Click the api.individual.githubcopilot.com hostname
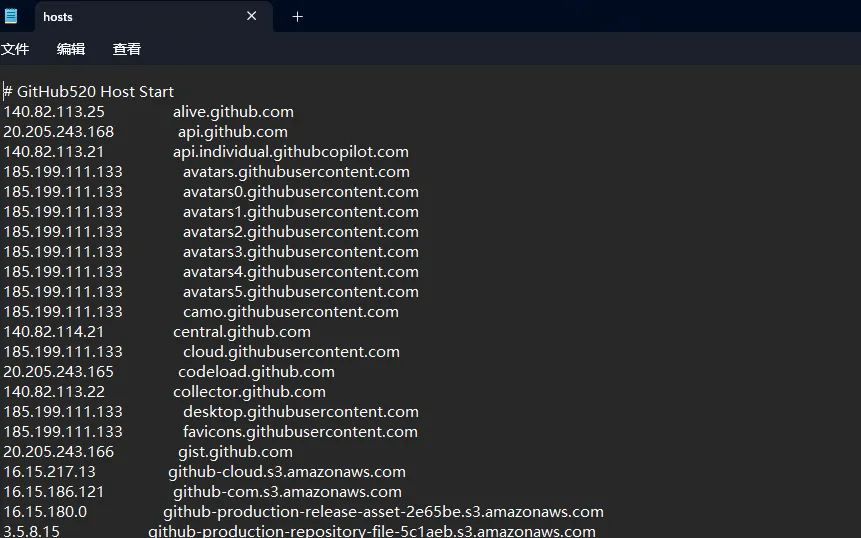The image size is (861, 538). click(290, 152)
